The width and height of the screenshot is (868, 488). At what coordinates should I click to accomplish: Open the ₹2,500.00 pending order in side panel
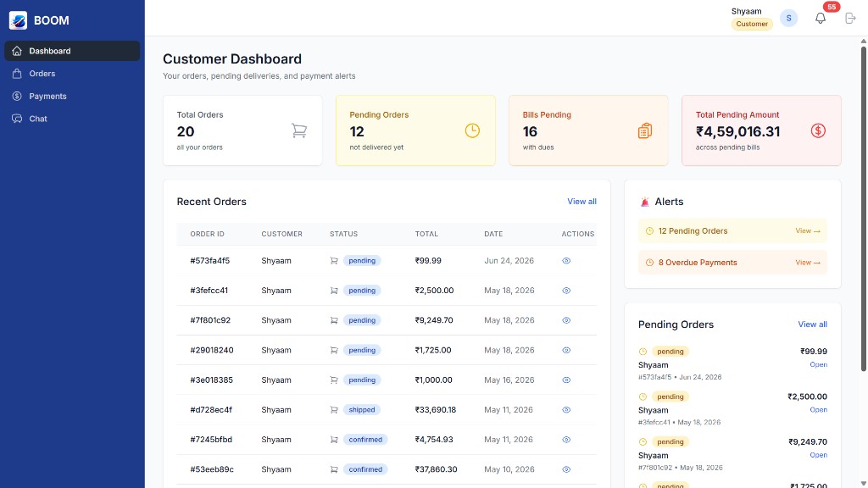pyautogui.click(x=818, y=410)
